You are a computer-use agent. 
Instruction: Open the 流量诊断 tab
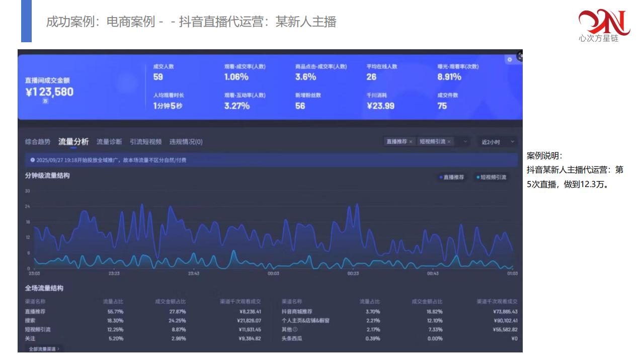pyautogui.click(x=109, y=142)
